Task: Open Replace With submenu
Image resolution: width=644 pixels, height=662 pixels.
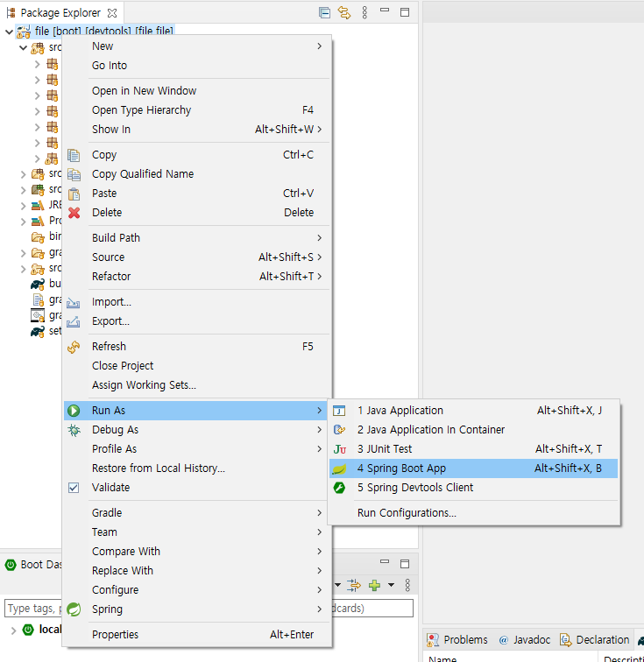Action: point(197,570)
